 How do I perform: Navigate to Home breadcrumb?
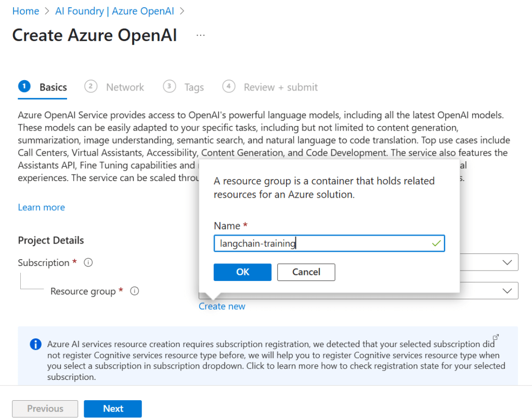[x=25, y=11]
